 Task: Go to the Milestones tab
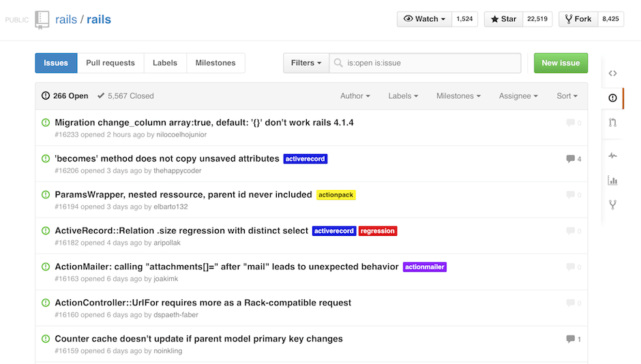point(215,63)
